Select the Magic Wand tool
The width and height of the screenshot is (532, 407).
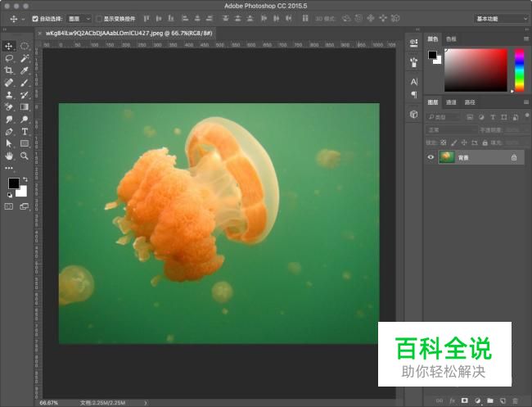click(25, 58)
